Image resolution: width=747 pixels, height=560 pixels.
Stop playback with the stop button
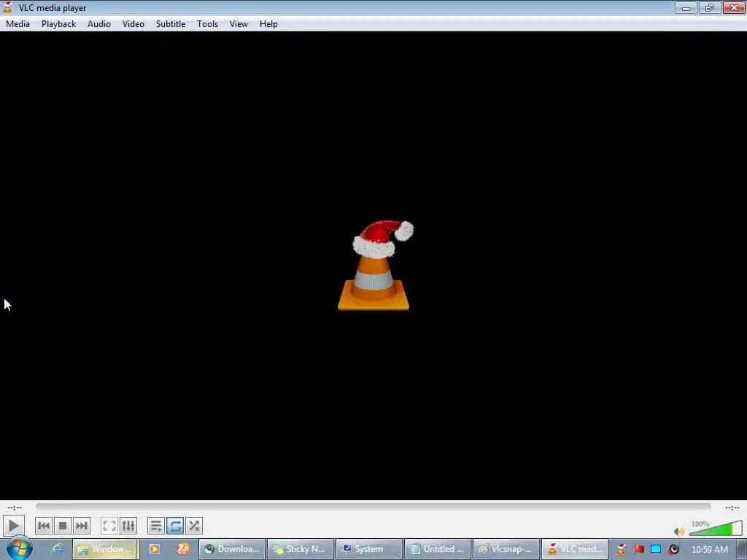(63, 526)
